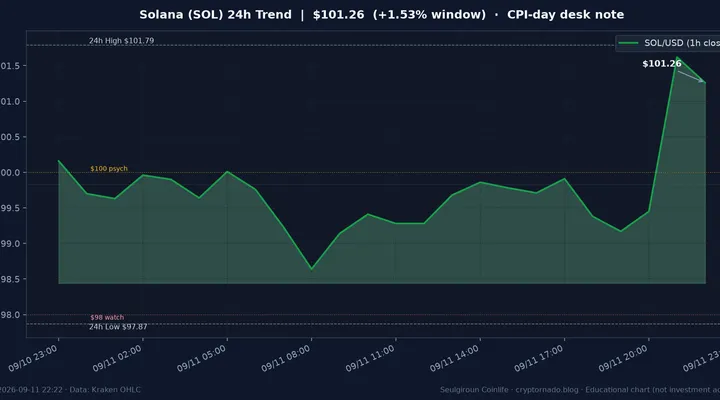The image size is (720, 400).
Task: Click the 99.5 y-axis tick label
Action: (x=10, y=208)
